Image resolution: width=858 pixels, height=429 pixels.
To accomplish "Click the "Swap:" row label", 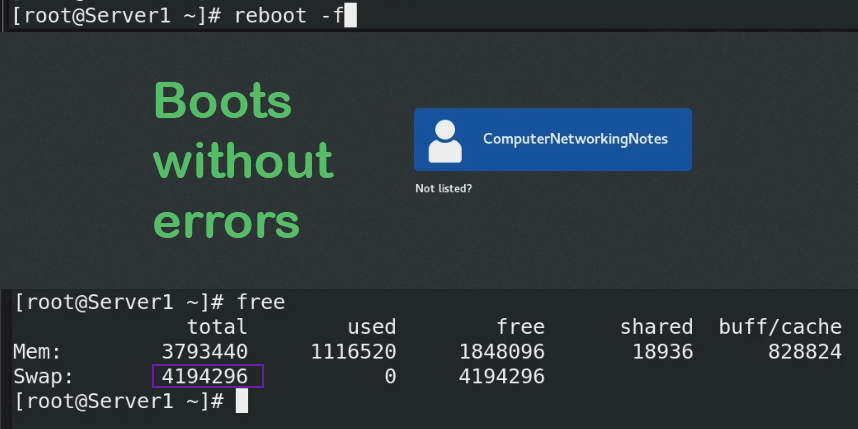I will point(43,376).
